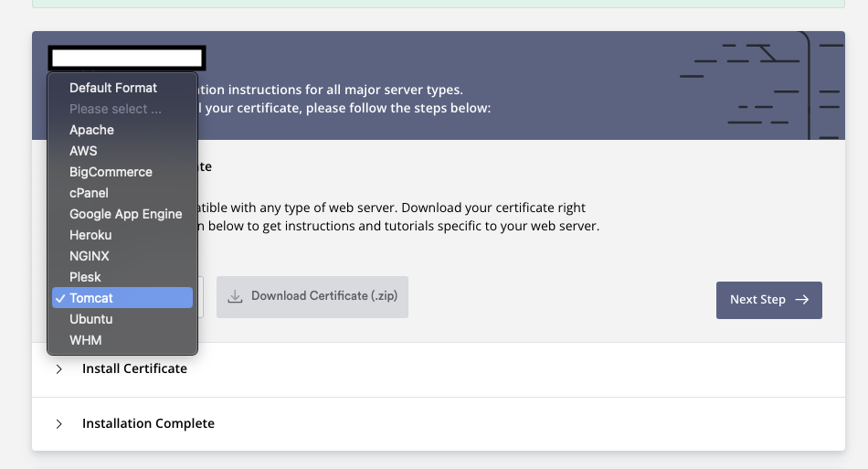Select Default Format in the dropdown list

click(x=122, y=88)
